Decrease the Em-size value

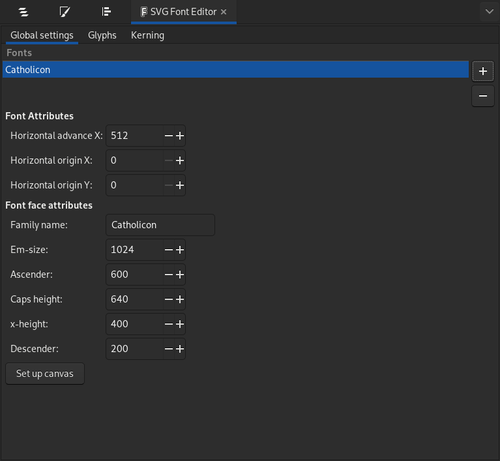tap(169, 250)
